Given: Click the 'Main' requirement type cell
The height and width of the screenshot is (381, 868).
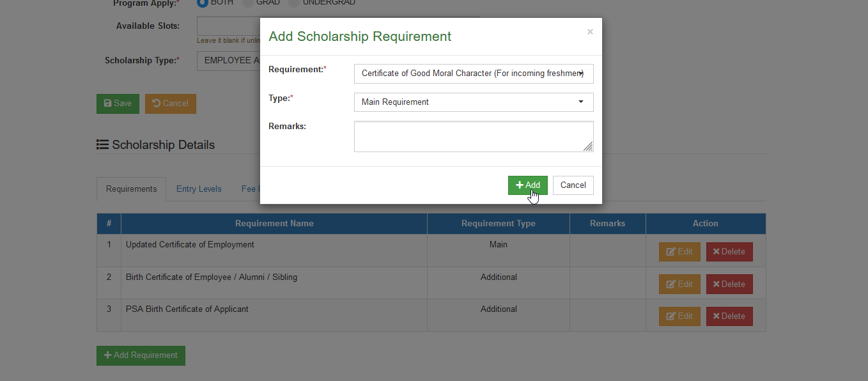Looking at the screenshot, I should 499,251.
